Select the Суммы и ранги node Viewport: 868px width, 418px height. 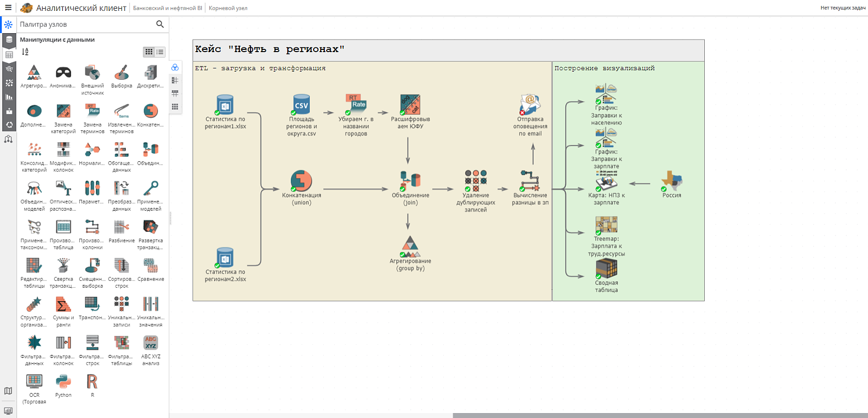coord(63,304)
